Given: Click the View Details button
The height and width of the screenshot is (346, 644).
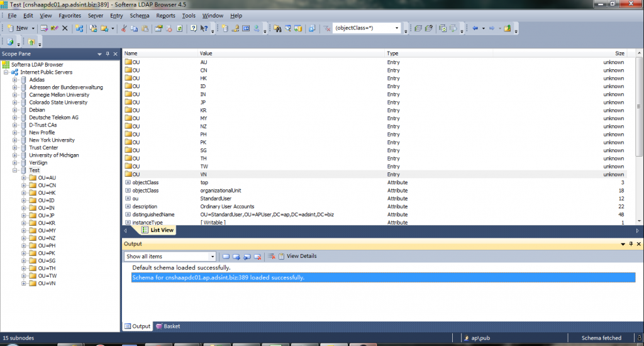Looking at the screenshot, I should pos(301,257).
